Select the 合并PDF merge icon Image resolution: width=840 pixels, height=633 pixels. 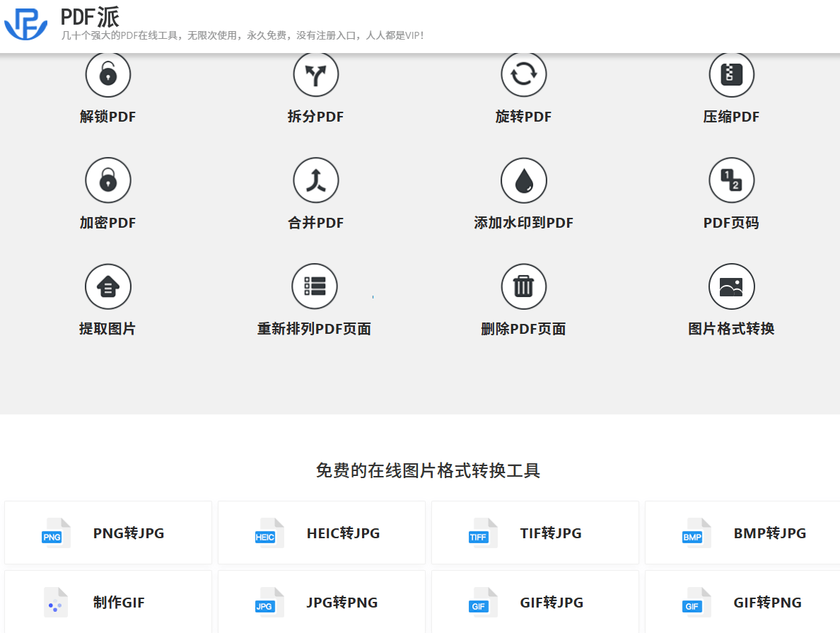pos(315,180)
